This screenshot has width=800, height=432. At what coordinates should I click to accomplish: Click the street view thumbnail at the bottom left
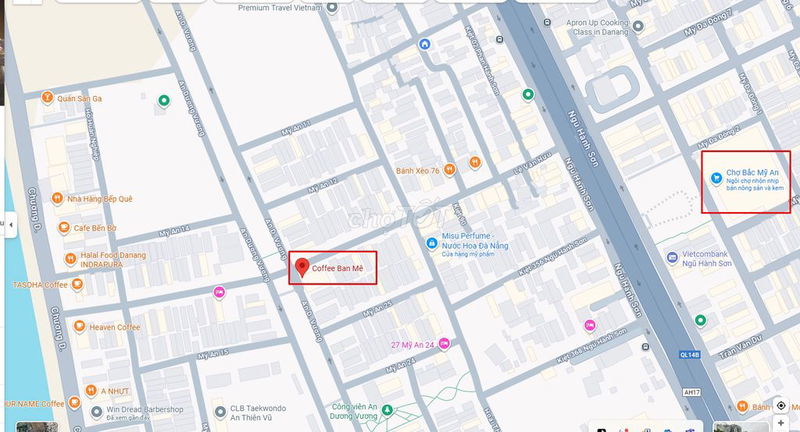(37, 426)
